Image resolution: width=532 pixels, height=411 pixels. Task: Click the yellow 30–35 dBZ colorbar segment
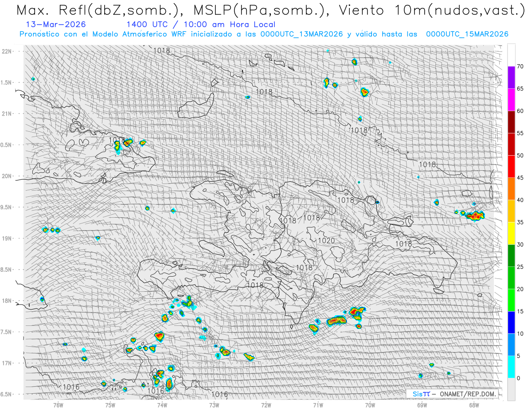(511, 233)
